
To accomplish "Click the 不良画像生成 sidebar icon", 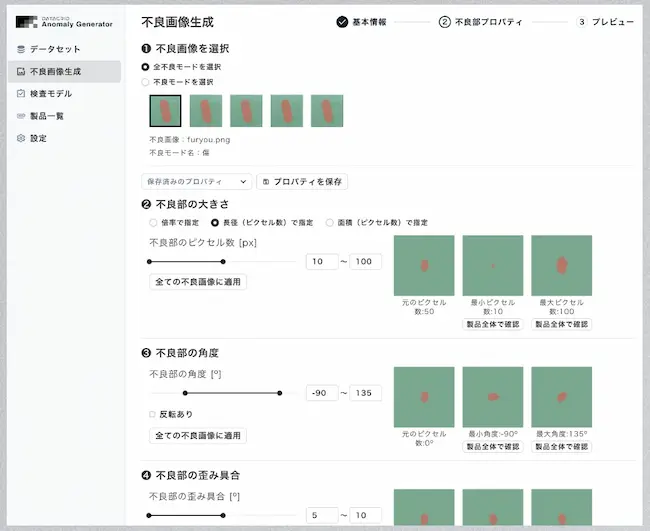I will [x=21, y=71].
